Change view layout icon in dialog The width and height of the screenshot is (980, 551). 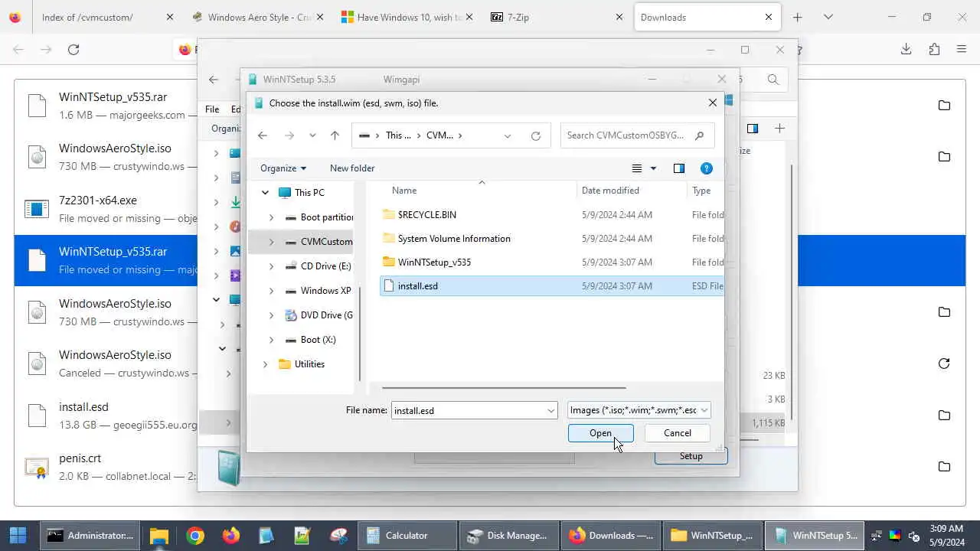[637, 168]
